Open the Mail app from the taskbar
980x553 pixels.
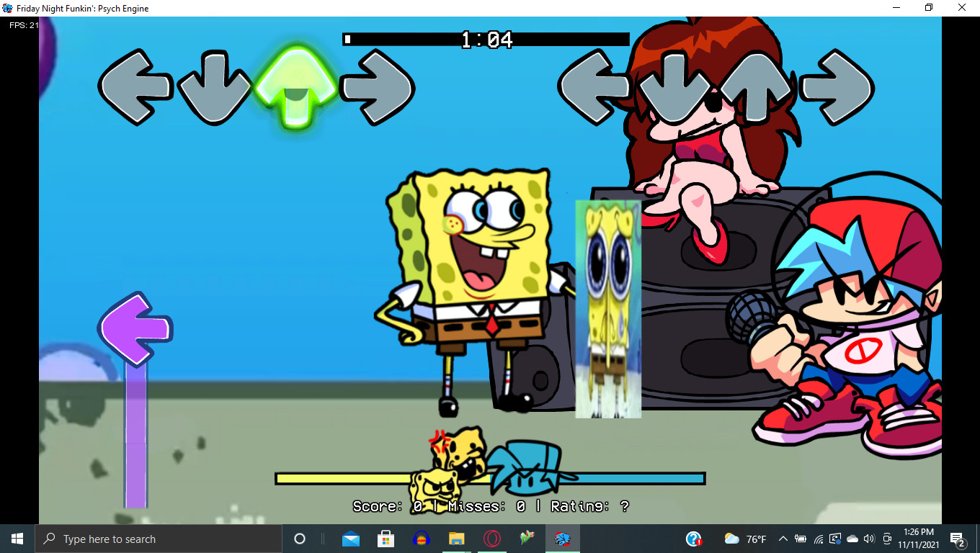pyautogui.click(x=350, y=539)
